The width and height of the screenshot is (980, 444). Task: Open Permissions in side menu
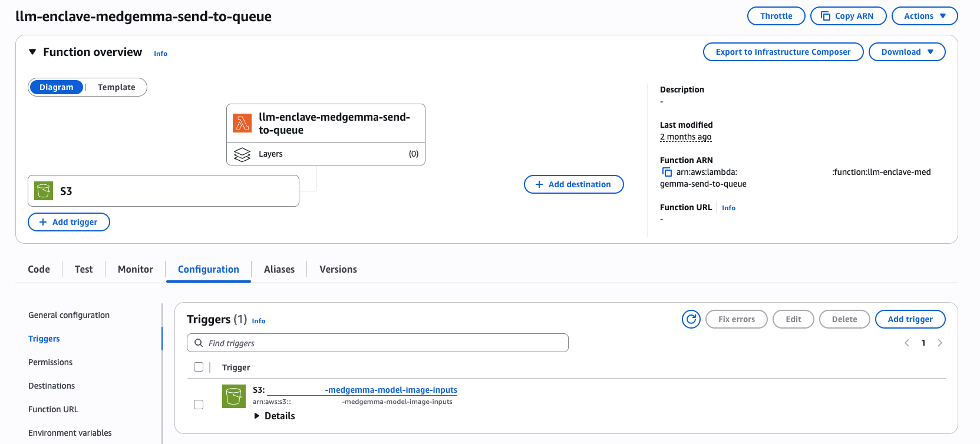point(51,362)
